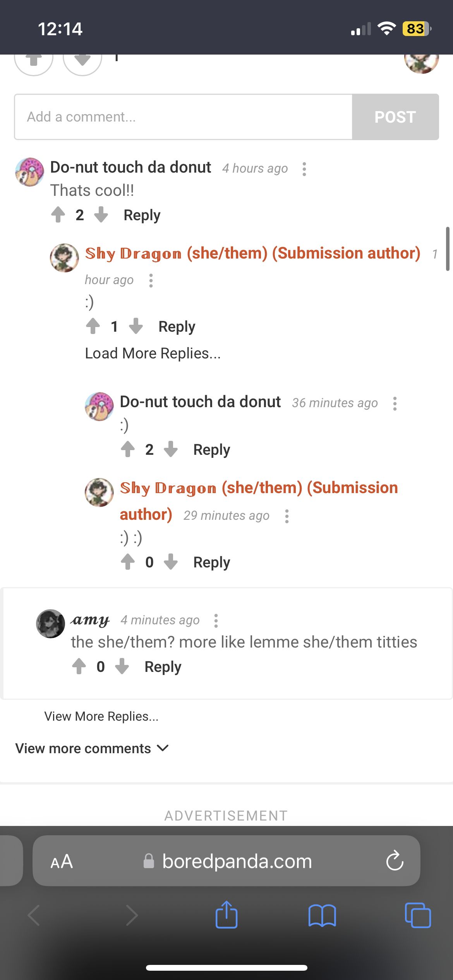Focus the Add a comment field
The image size is (453, 980).
(183, 117)
